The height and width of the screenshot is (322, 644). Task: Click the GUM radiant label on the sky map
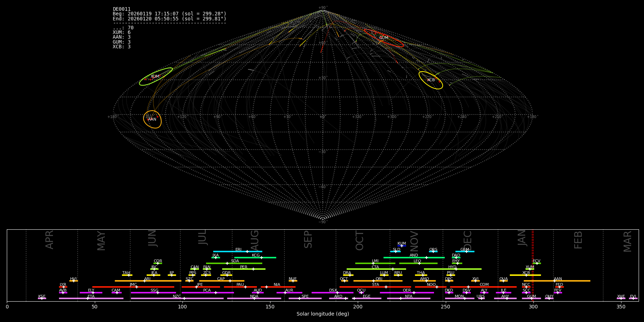[384, 38]
